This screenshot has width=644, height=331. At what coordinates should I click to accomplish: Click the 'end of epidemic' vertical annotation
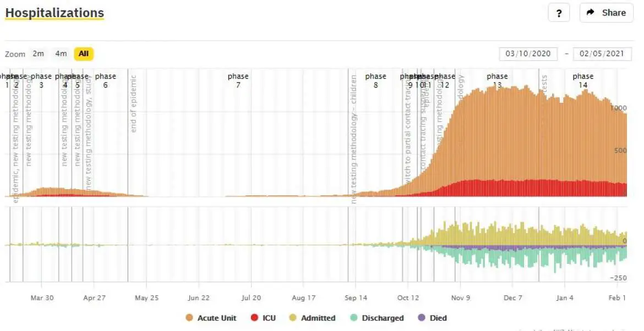pos(133,104)
